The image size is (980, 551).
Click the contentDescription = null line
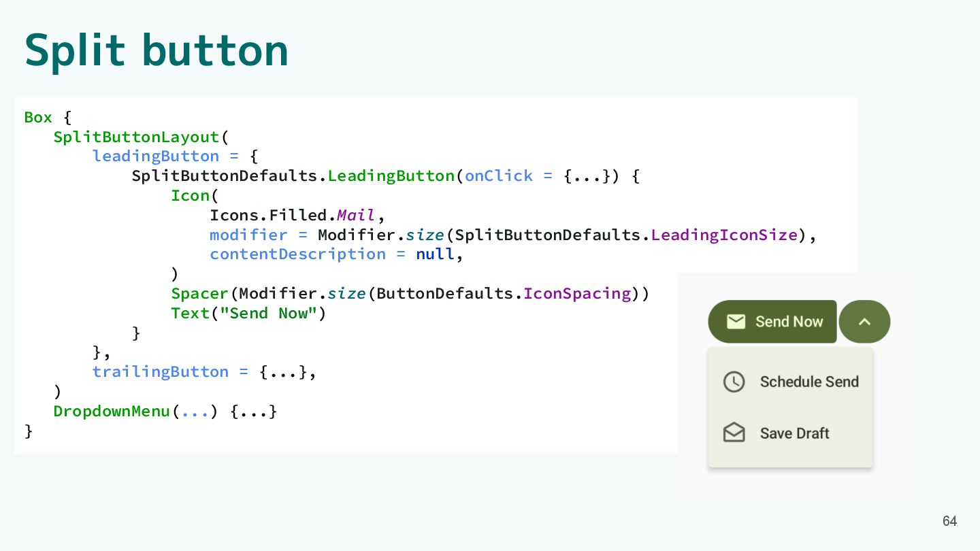pos(336,254)
